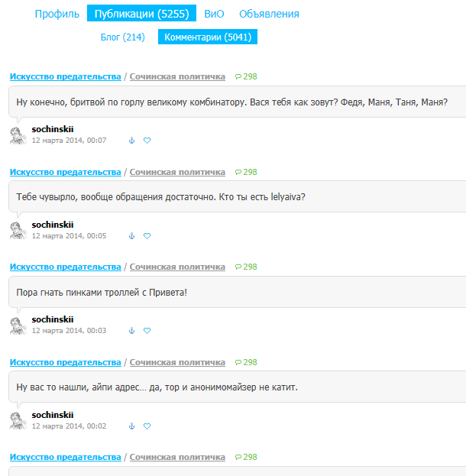Click anchor icon on 00:02 comment
Screen dimensions: 466x476
coord(131,426)
